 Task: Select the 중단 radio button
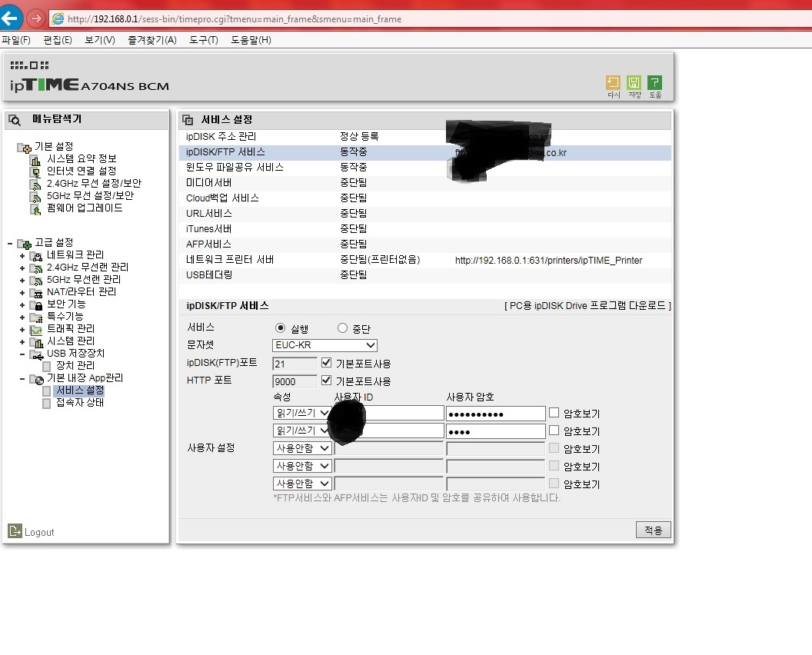click(x=342, y=327)
